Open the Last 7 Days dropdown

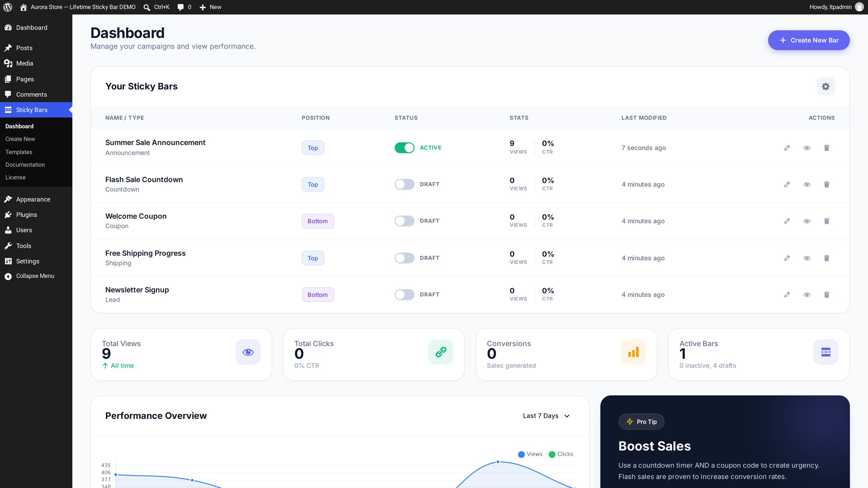(x=546, y=416)
